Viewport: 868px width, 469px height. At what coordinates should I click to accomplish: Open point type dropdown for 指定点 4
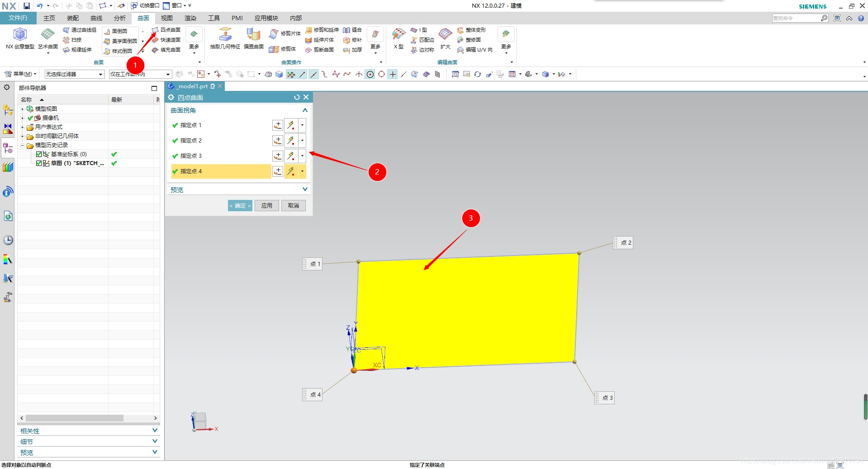point(302,171)
